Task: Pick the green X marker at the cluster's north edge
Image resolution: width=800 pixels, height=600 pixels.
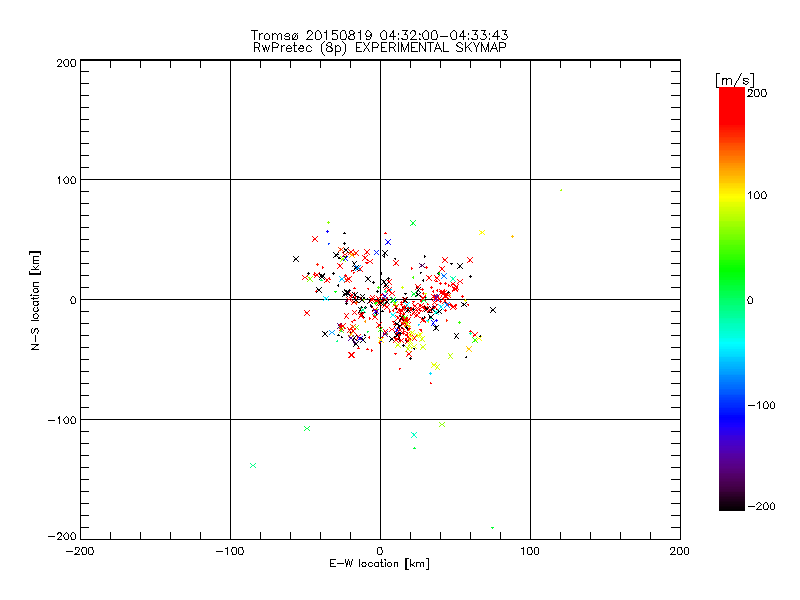Action: 413,223
